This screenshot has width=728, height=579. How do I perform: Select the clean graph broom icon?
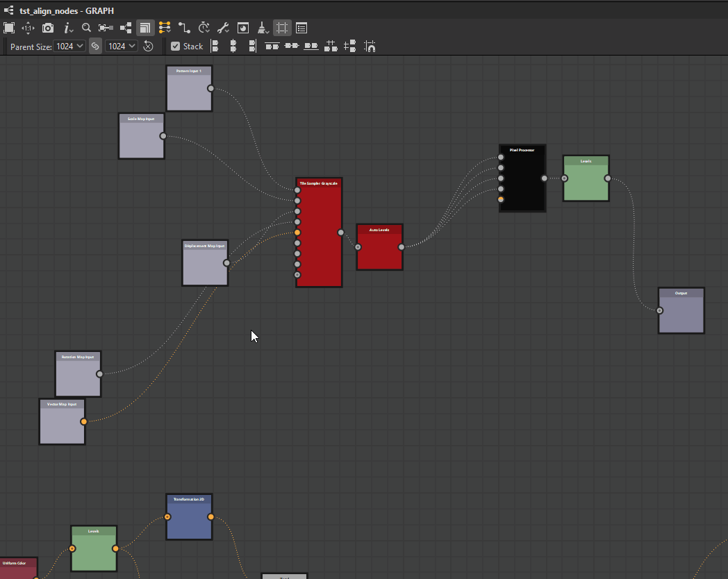[261, 28]
